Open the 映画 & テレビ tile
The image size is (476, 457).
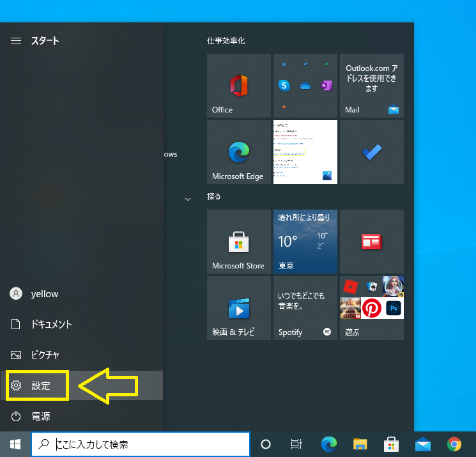click(x=238, y=308)
